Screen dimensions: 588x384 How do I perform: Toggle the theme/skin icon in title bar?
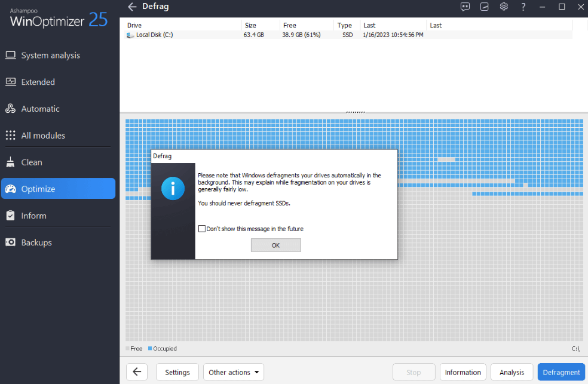click(485, 7)
